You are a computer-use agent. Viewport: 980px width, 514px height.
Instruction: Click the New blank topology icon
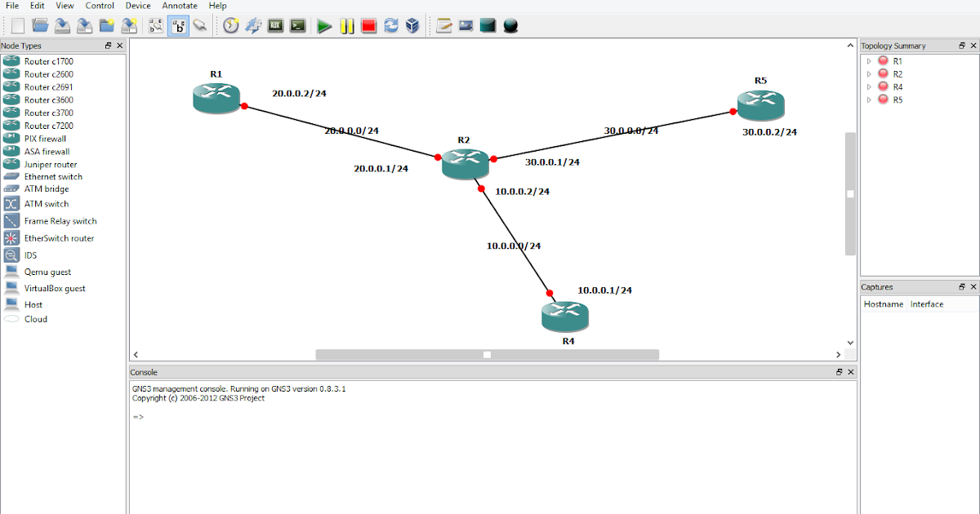point(18,26)
